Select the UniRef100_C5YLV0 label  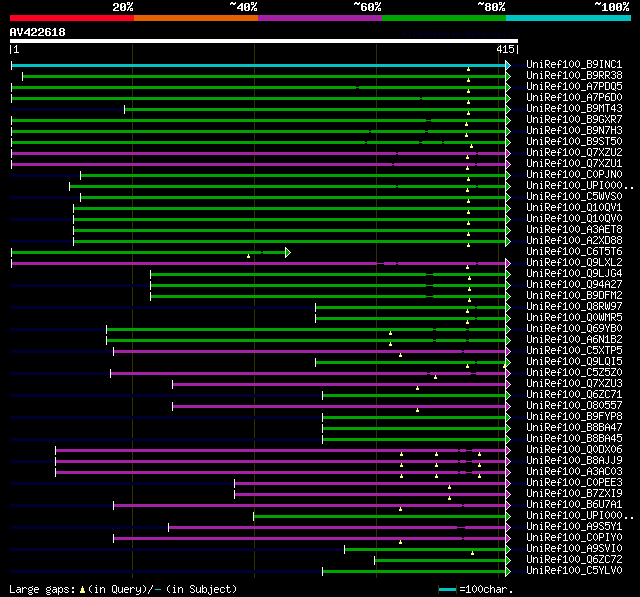click(x=574, y=571)
